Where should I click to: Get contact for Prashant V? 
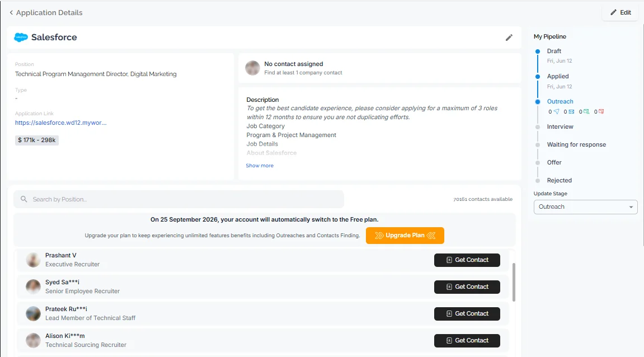click(467, 260)
